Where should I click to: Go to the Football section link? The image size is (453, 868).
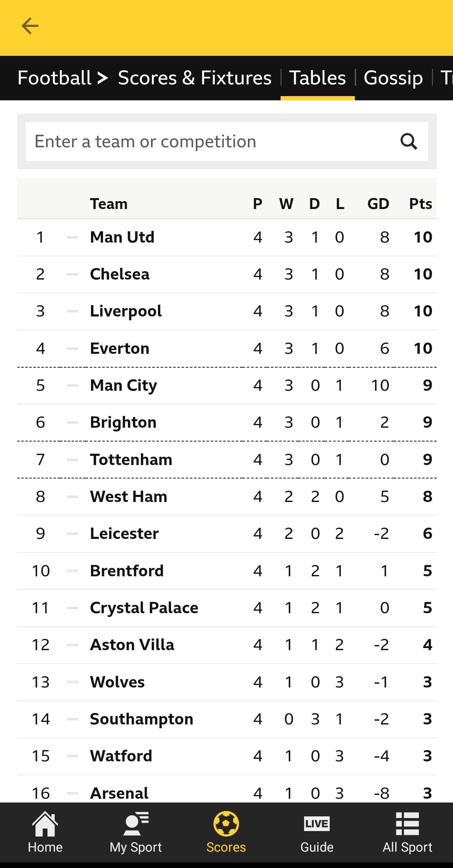point(55,78)
